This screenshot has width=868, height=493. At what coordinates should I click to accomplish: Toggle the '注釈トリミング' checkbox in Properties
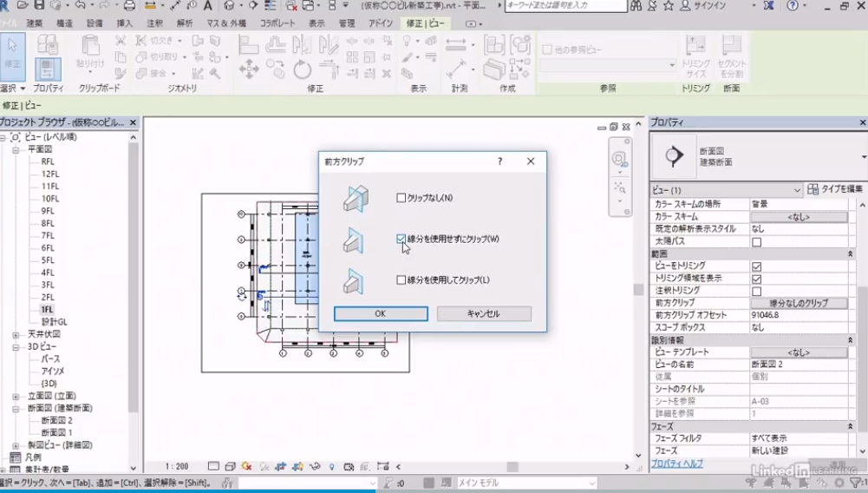[x=756, y=292]
